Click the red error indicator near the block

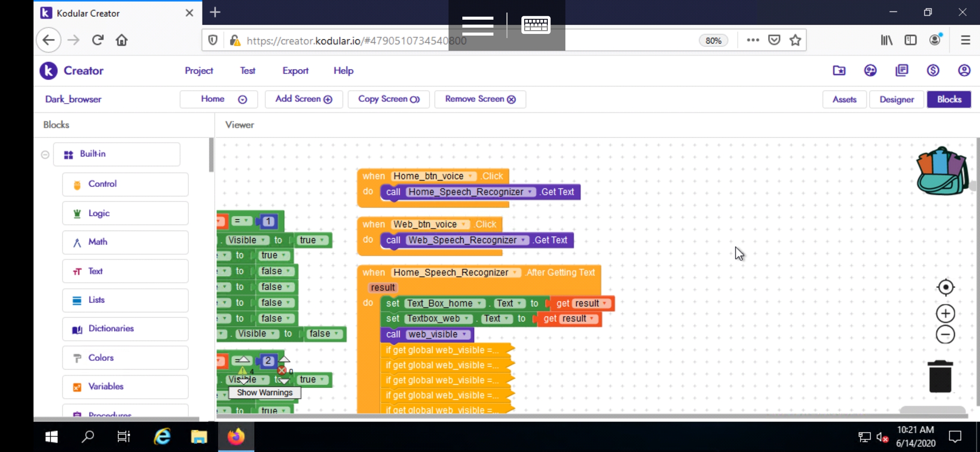[x=282, y=370]
